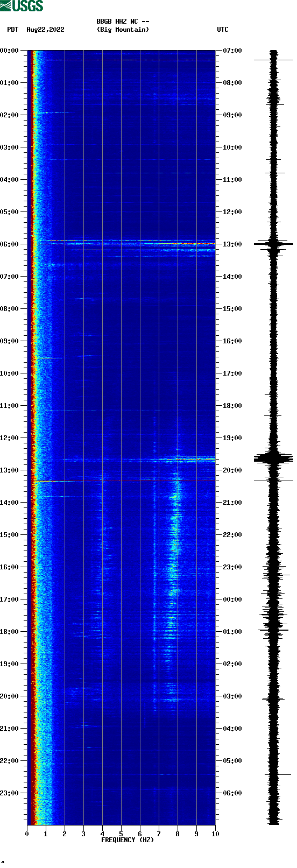
Task: Click the 00:00 PDT time label
Action: (10, 51)
